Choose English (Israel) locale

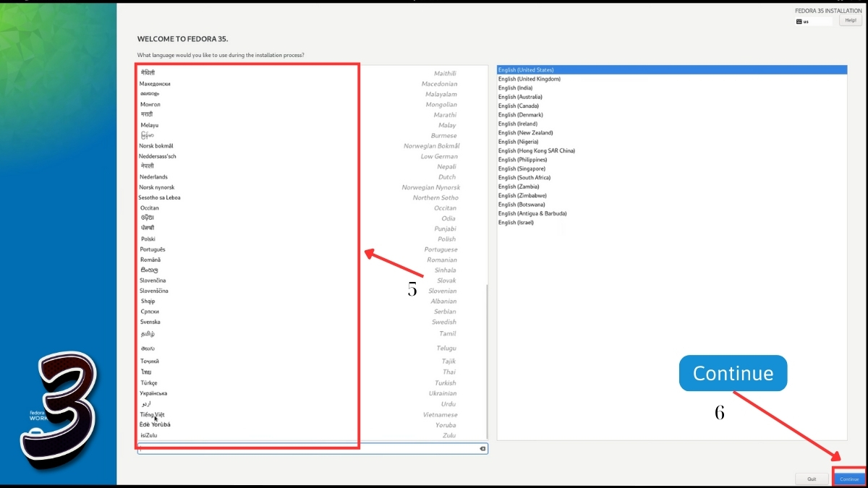(x=672, y=223)
